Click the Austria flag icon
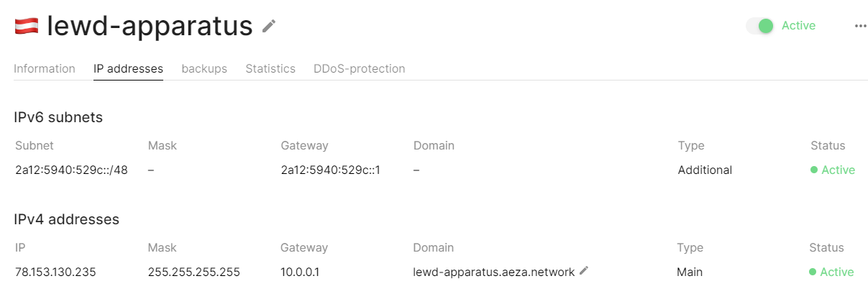This screenshot has height=294, width=868. [26, 27]
